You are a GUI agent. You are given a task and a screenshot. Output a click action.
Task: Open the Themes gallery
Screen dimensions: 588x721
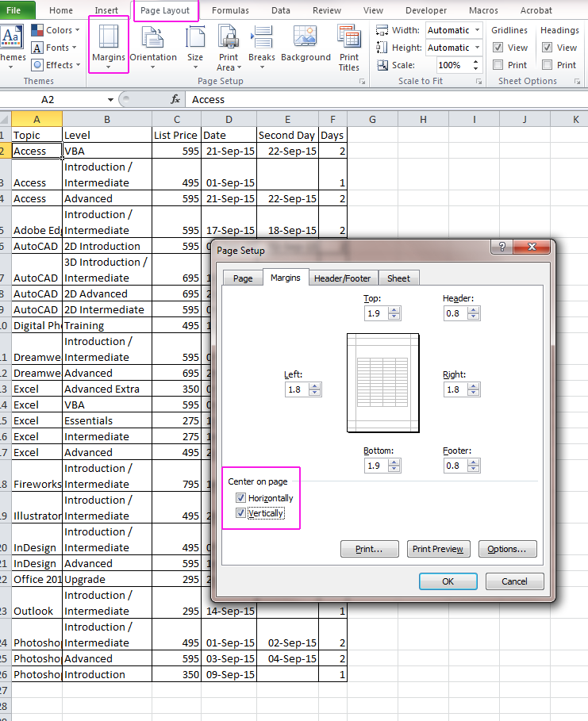tap(12, 48)
